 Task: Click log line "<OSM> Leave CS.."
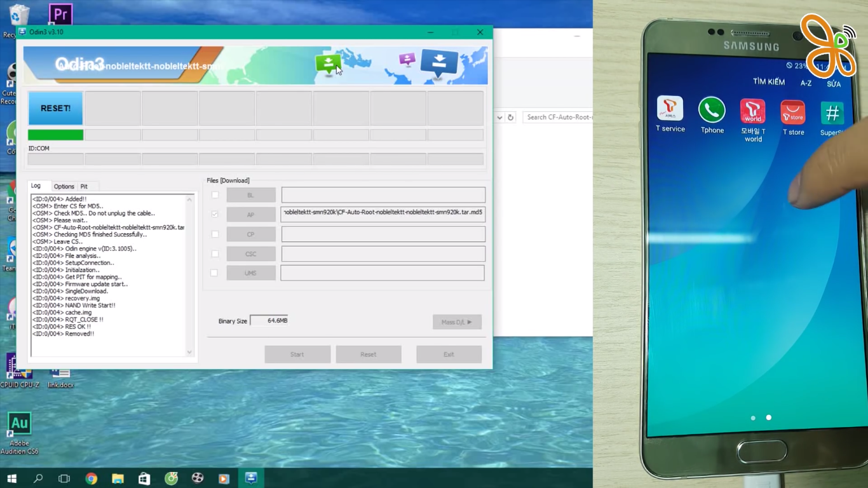click(x=57, y=241)
